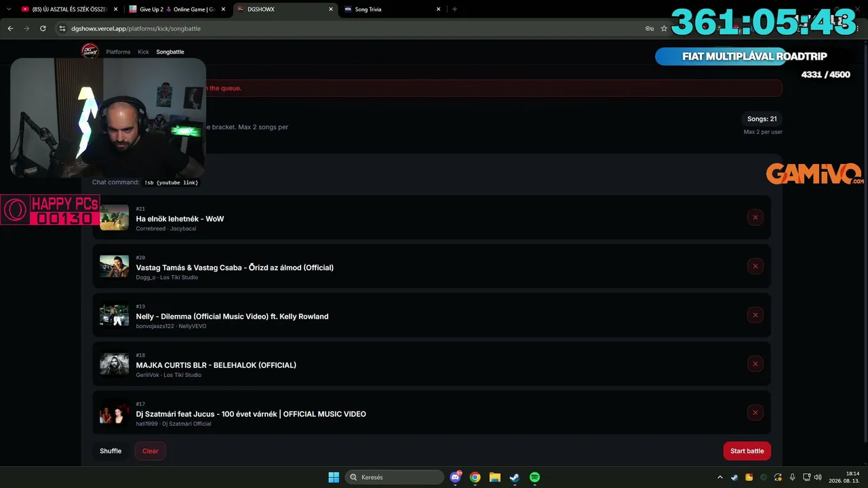
Task: Close the DGSHOWX tab
Action: pyautogui.click(x=331, y=9)
